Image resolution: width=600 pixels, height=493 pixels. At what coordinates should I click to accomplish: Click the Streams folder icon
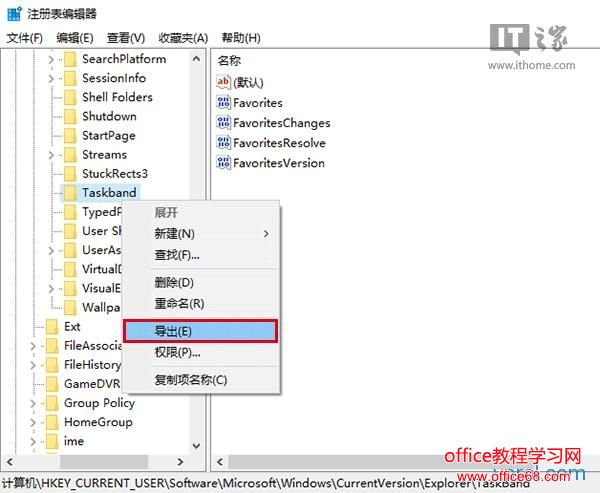(70, 155)
